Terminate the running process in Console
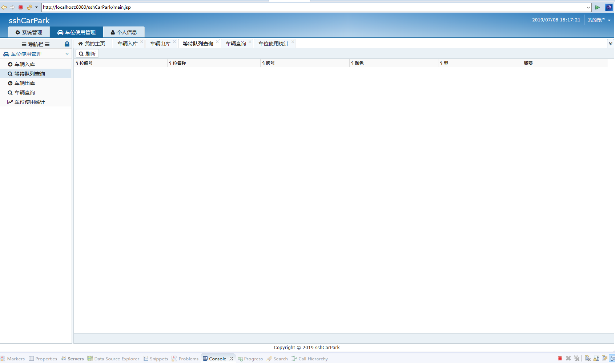 [x=560, y=359]
